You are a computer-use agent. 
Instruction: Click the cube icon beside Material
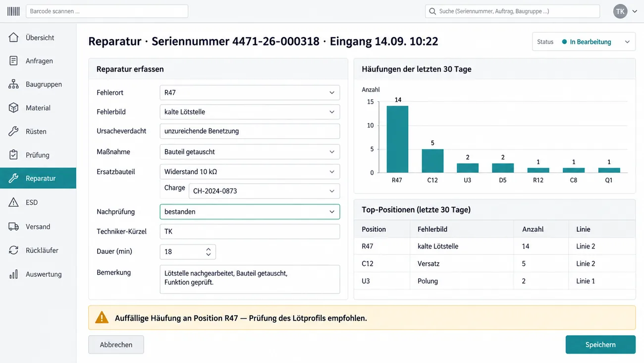point(13,108)
